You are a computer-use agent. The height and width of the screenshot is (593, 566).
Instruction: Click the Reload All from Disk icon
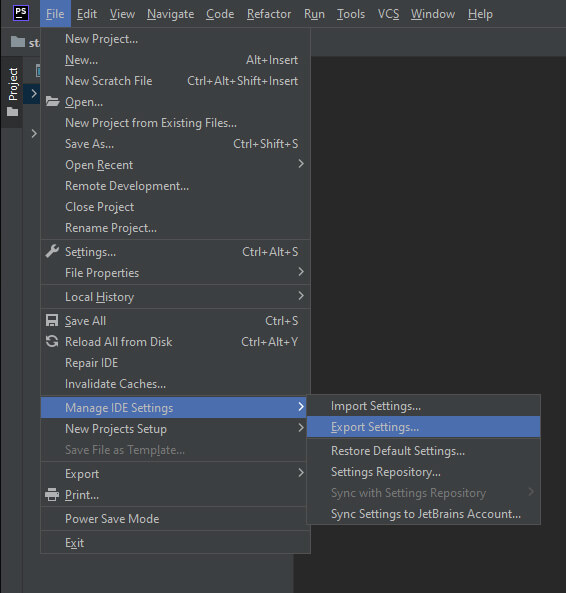pyautogui.click(x=52, y=341)
